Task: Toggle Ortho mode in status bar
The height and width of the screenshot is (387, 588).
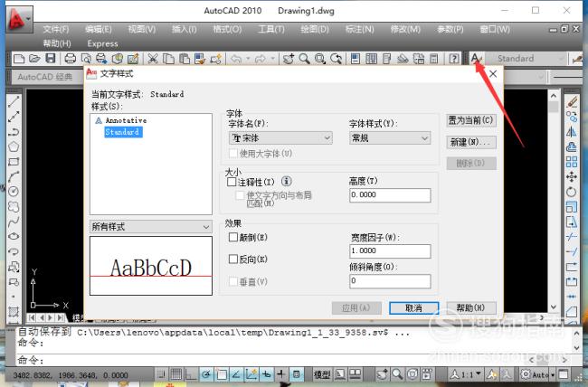Action: (191, 373)
